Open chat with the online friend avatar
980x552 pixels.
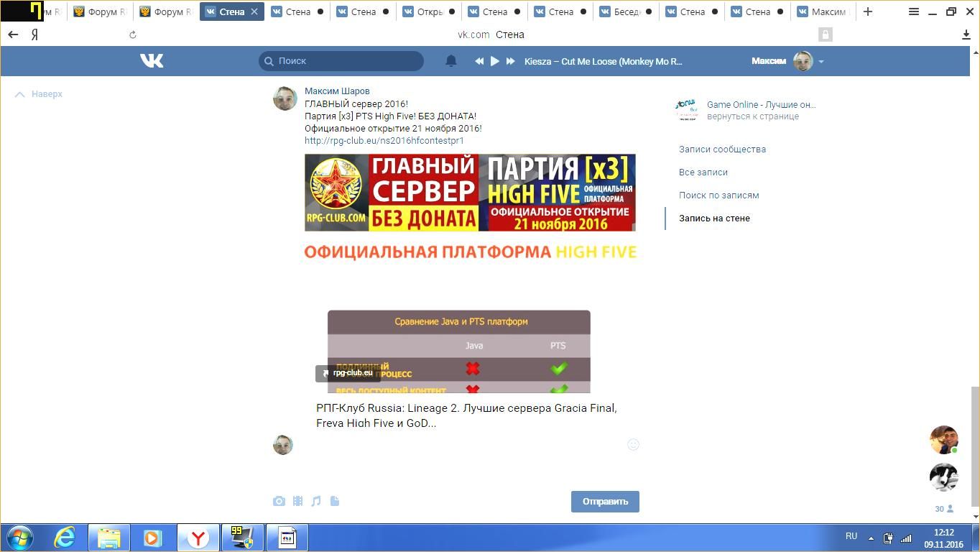tap(944, 440)
